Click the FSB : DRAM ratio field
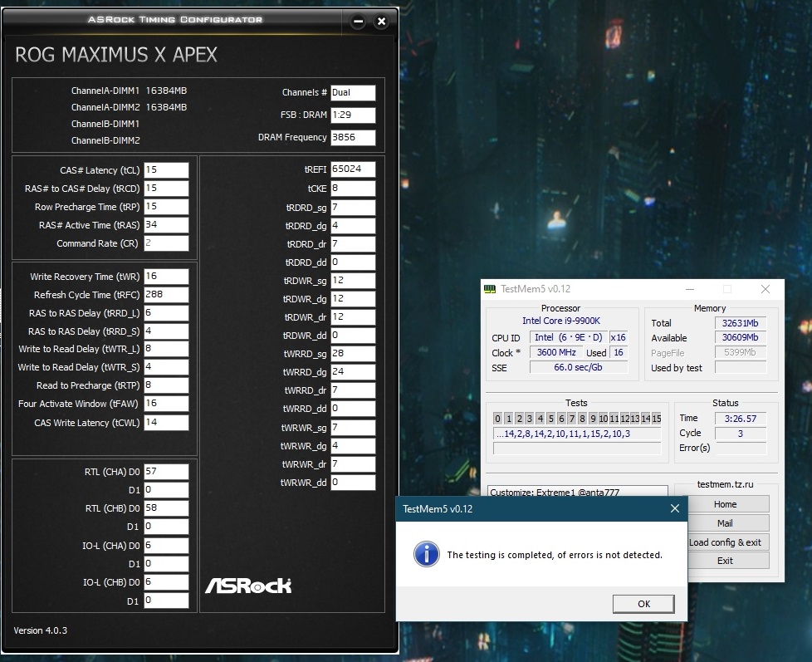Viewport: 812px width, 662px height. (353, 115)
